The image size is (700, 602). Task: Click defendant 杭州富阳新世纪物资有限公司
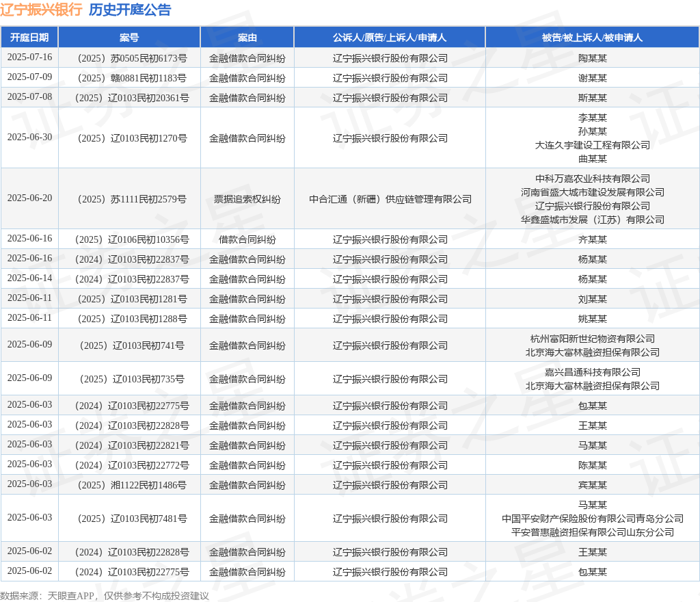click(593, 339)
